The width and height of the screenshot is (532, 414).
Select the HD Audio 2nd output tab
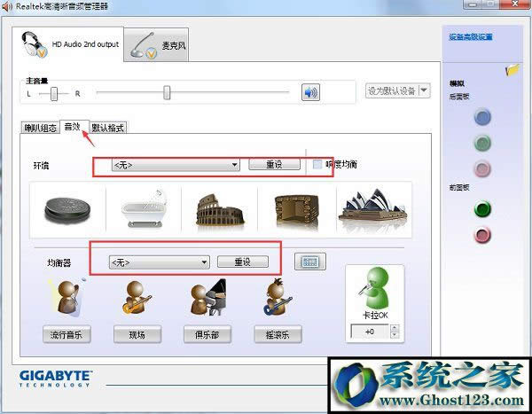point(68,44)
